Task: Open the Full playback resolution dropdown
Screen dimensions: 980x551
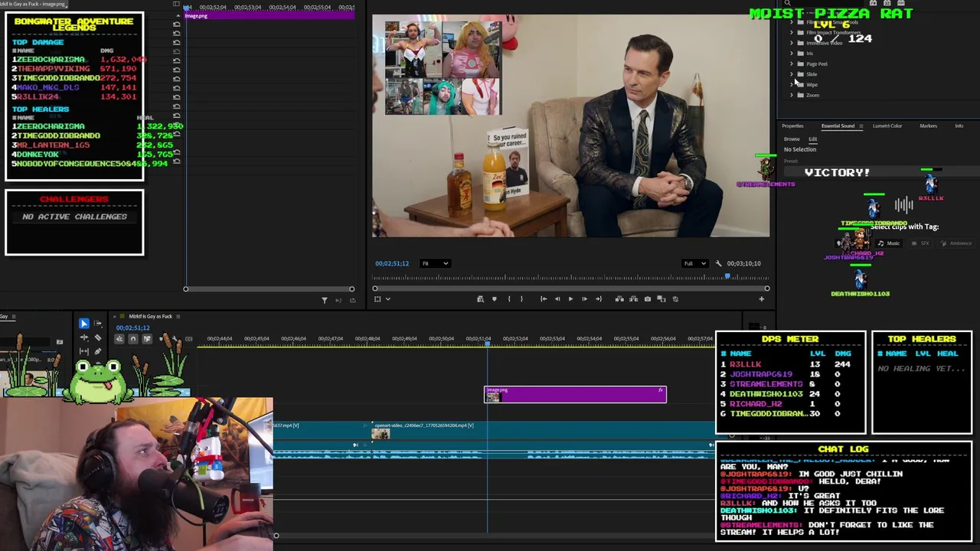Action: pyautogui.click(x=694, y=263)
